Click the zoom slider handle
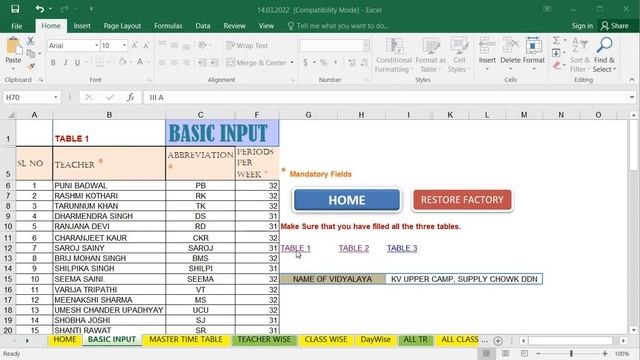 (571, 353)
